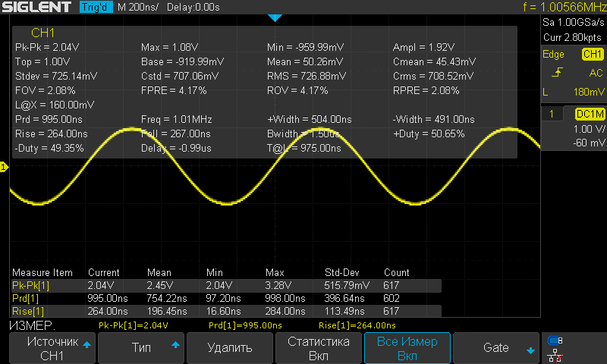Click the Freq = 1.01MHz measurement
Screen dimensions: 607x364
pyautogui.click(x=177, y=120)
